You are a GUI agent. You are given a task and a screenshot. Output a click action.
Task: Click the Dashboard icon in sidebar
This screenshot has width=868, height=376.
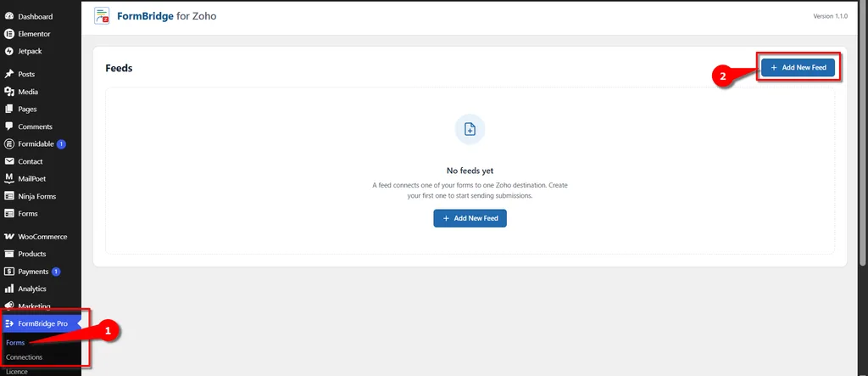coord(8,17)
